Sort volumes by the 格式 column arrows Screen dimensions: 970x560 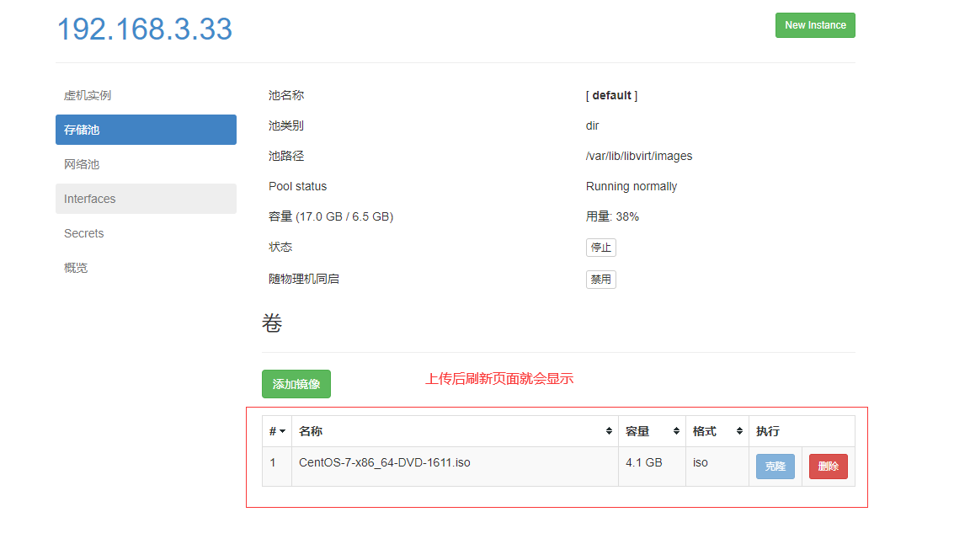tap(740, 431)
